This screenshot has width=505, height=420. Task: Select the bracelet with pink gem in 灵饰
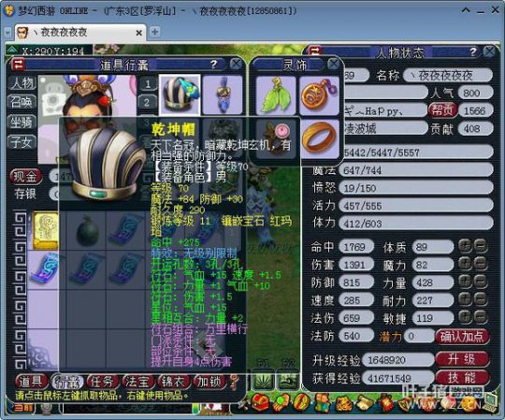(x=276, y=138)
